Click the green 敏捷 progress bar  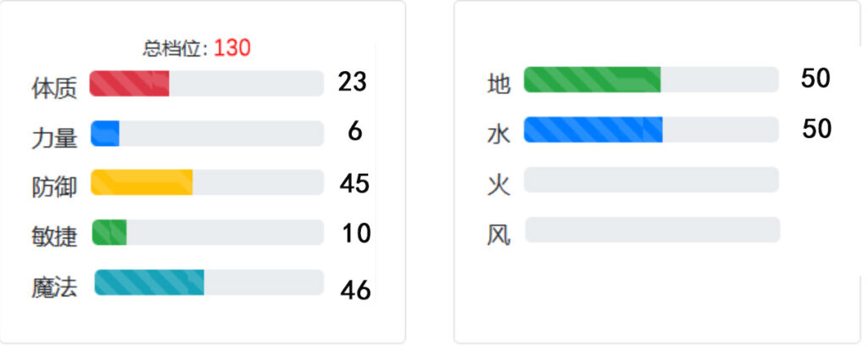[x=208, y=232]
